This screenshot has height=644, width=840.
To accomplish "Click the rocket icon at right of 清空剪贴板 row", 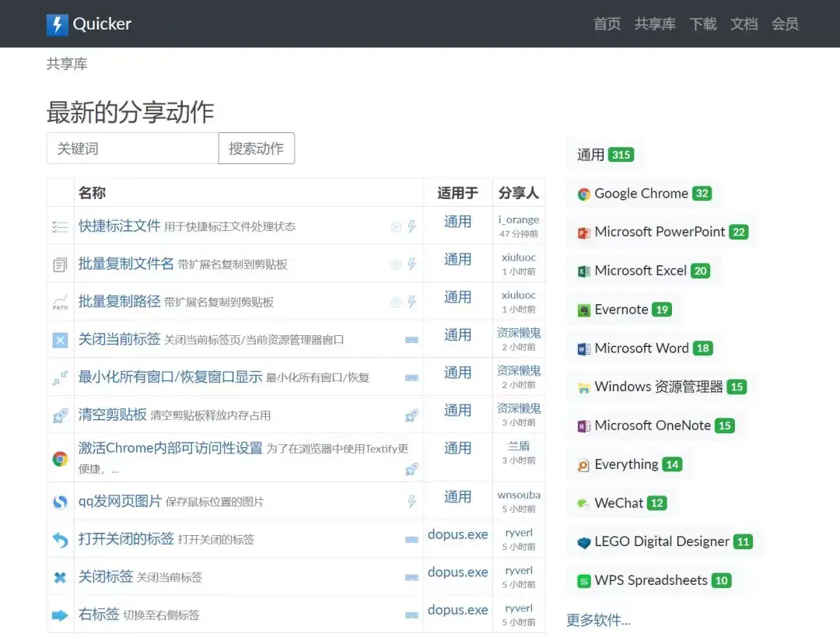I will [x=411, y=416].
